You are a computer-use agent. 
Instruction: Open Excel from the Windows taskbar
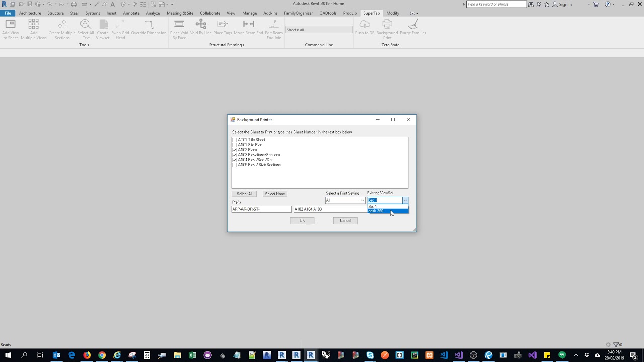[192, 355]
